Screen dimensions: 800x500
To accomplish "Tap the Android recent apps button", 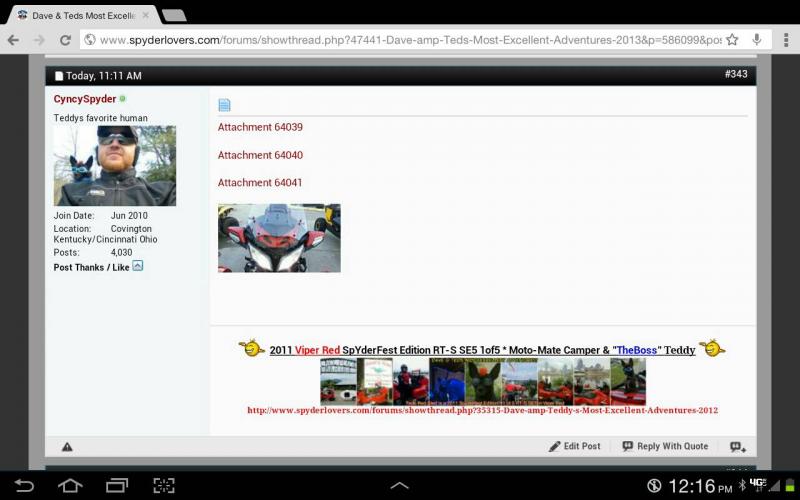I will click(x=117, y=485).
